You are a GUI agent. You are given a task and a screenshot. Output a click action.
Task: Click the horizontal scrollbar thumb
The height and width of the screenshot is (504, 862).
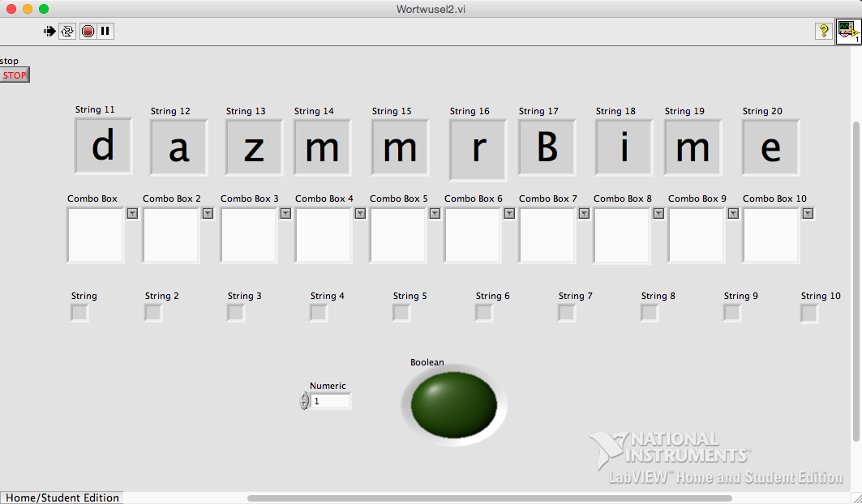click(x=489, y=498)
